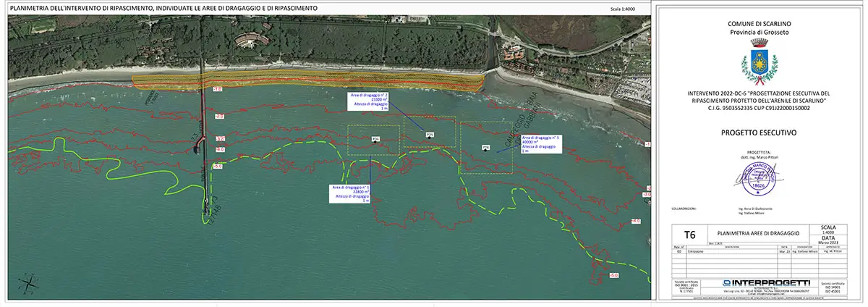Click survey point marker P05
This screenshot has width=868, height=307.
pyautogui.click(x=429, y=135)
